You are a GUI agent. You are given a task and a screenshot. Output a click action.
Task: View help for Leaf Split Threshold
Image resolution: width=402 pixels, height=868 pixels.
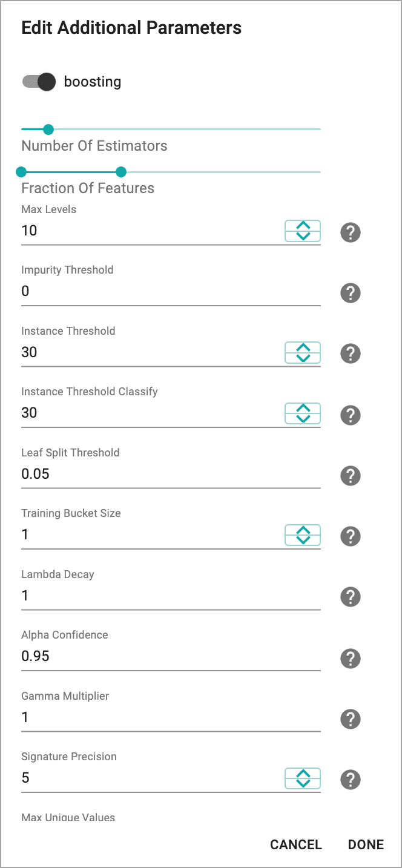click(351, 476)
